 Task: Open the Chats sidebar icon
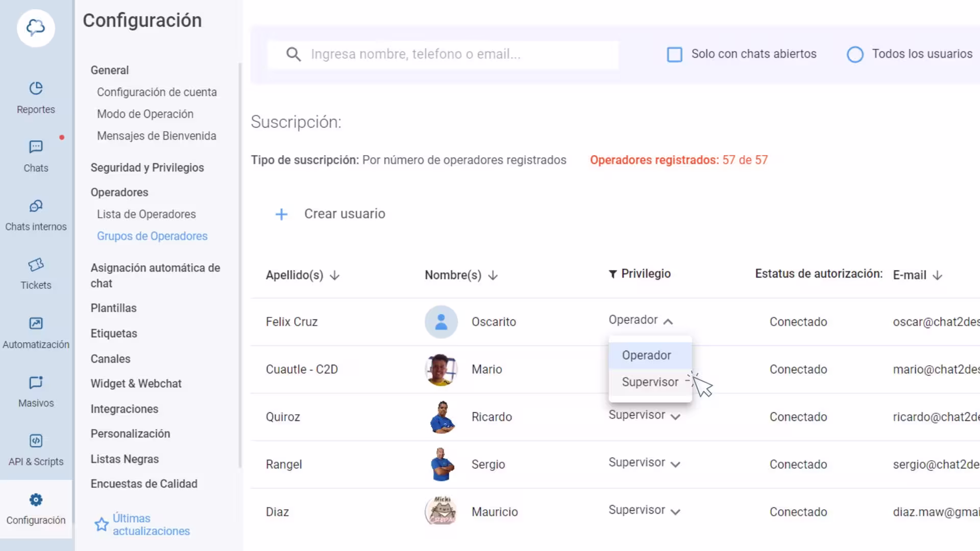(36, 147)
